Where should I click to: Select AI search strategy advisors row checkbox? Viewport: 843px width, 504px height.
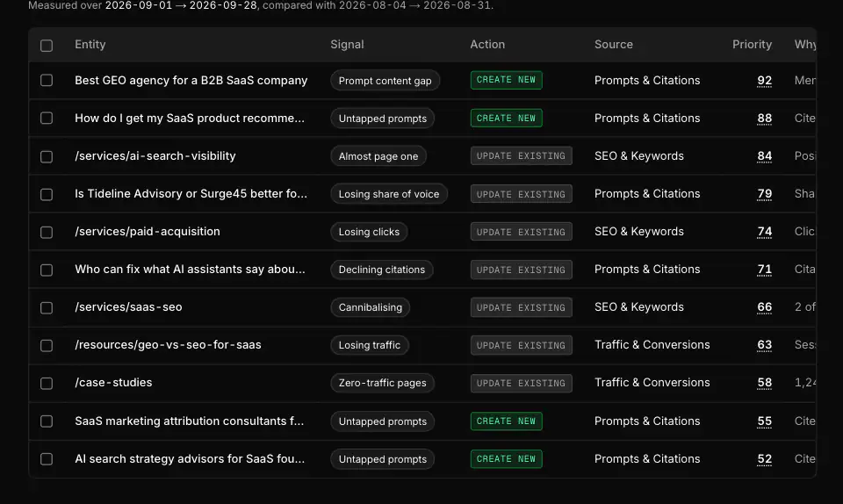click(x=47, y=459)
